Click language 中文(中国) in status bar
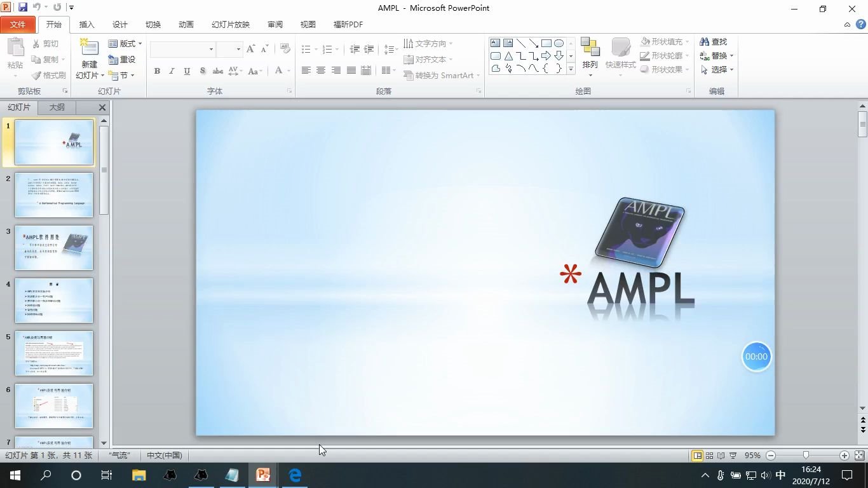This screenshot has height=488, width=868. coord(165,456)
